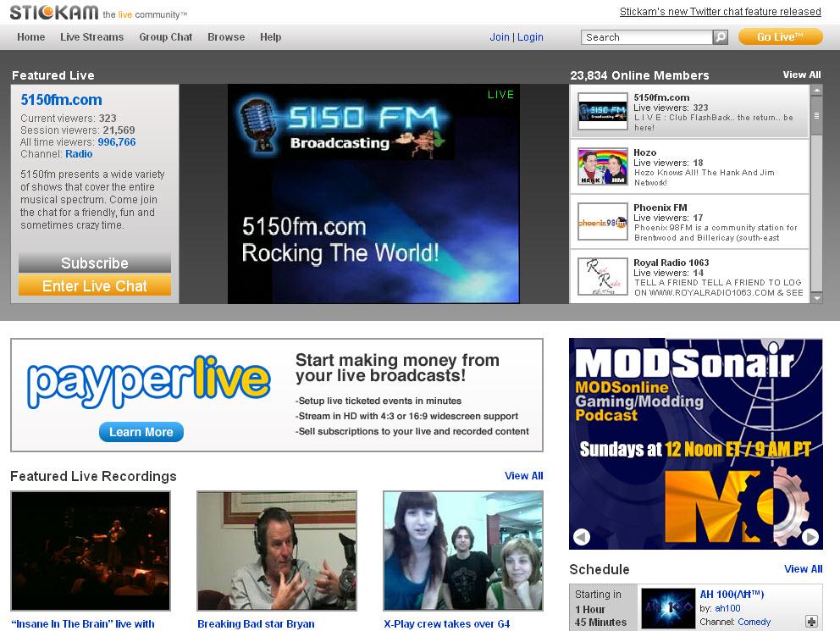Open the Live Streams menu

[x=91, y=37]
